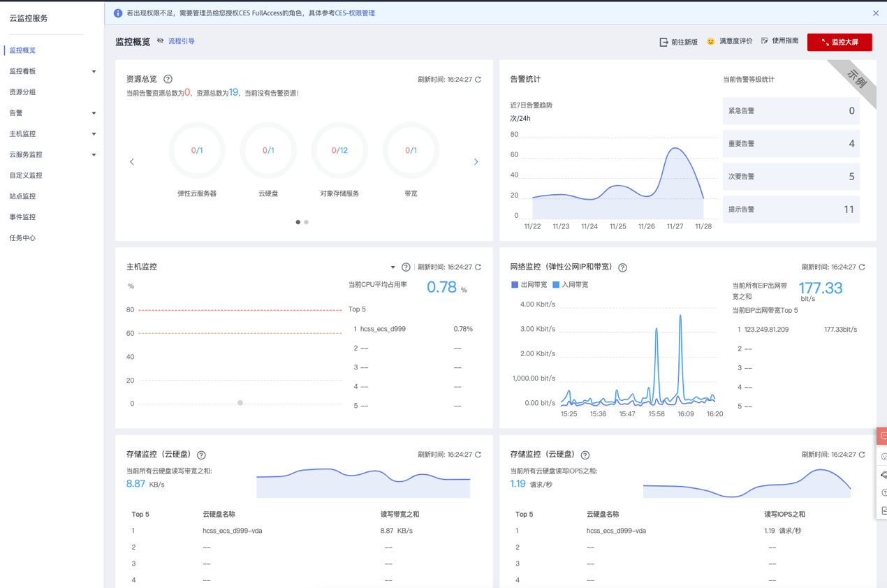
Task: Select the second carousel page dot
Action: tap(307, 222)
